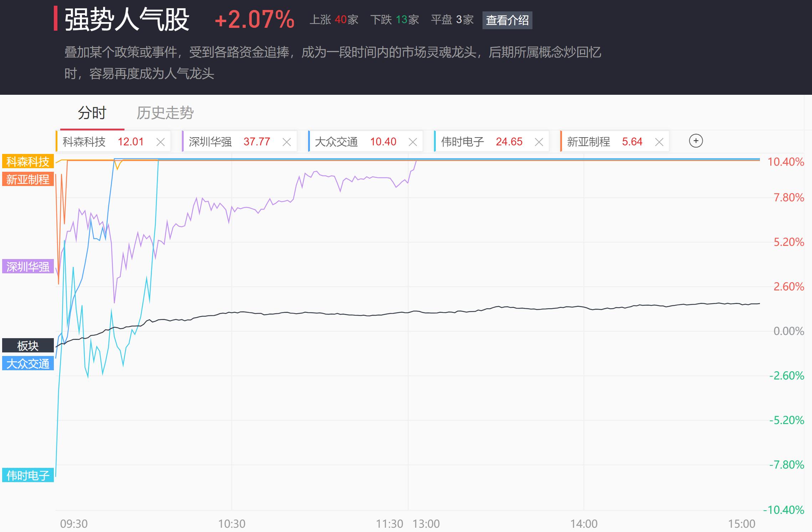Screen dimensions: 812x532
Task: Delete 伟时电子 from compared stocks
Action: 539,142
